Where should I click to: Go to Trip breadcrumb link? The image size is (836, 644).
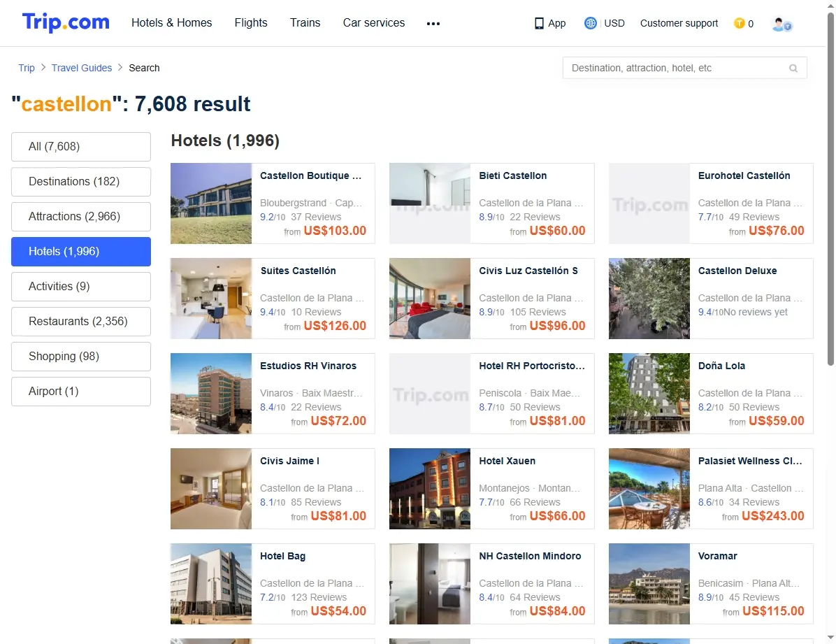click(26, 68)
